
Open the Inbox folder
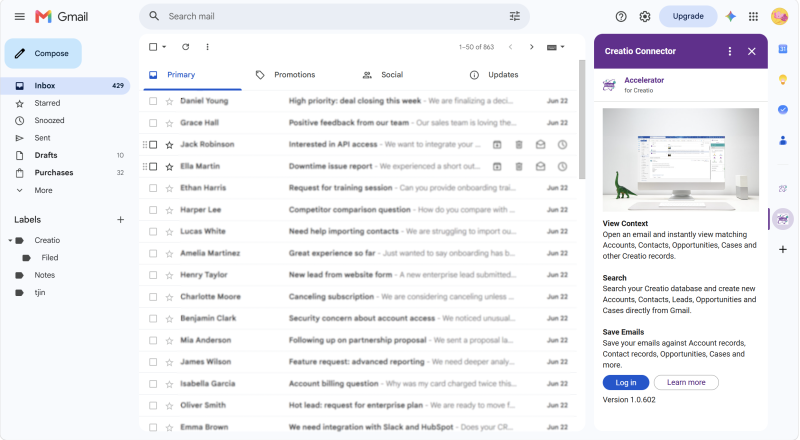tap(65, 86)
